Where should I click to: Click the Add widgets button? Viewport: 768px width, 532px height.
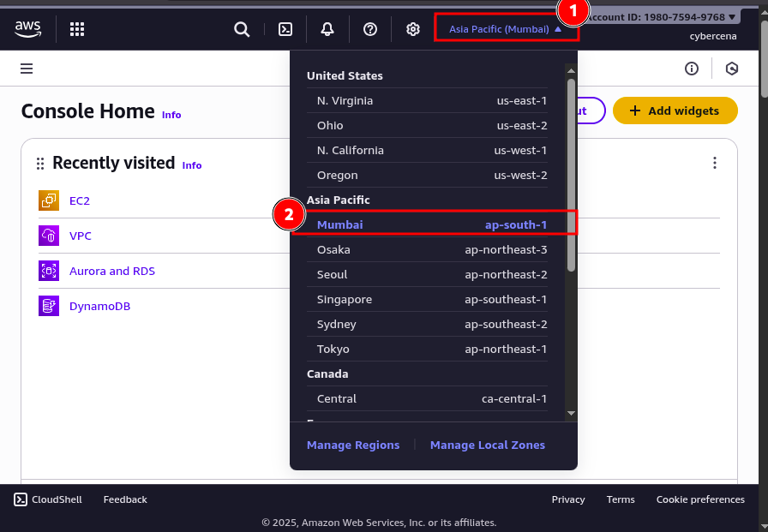(675, 111)
